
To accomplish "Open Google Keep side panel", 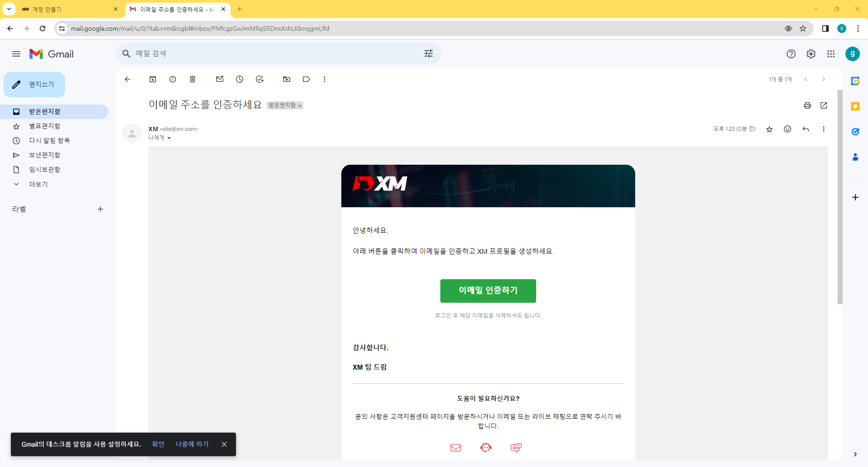I will click(855, 106).
